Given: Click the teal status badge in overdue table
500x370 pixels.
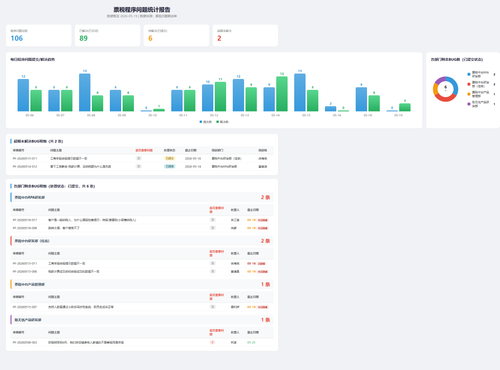Looking at the screenshot, I should (170, 166).
